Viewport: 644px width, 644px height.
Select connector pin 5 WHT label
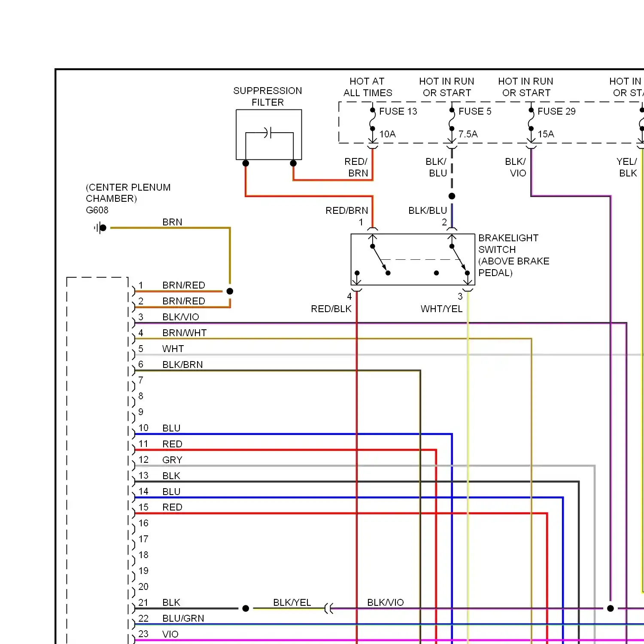[x=173, y=349]
